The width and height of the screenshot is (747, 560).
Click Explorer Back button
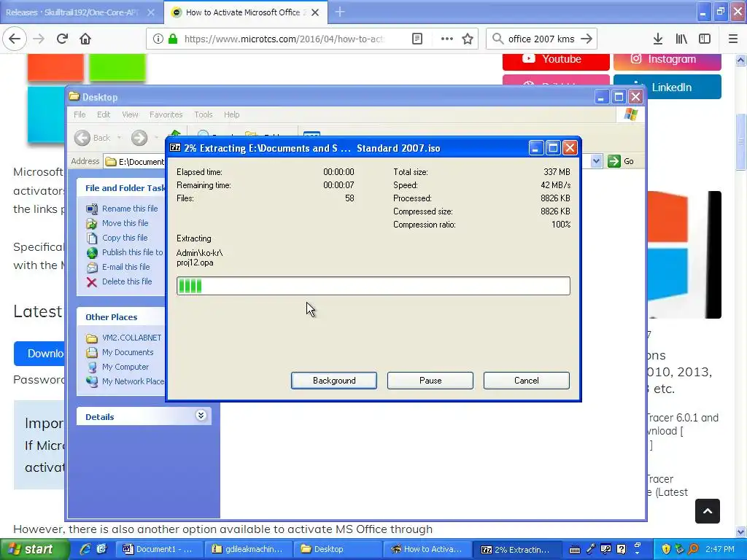coord(93,138)
